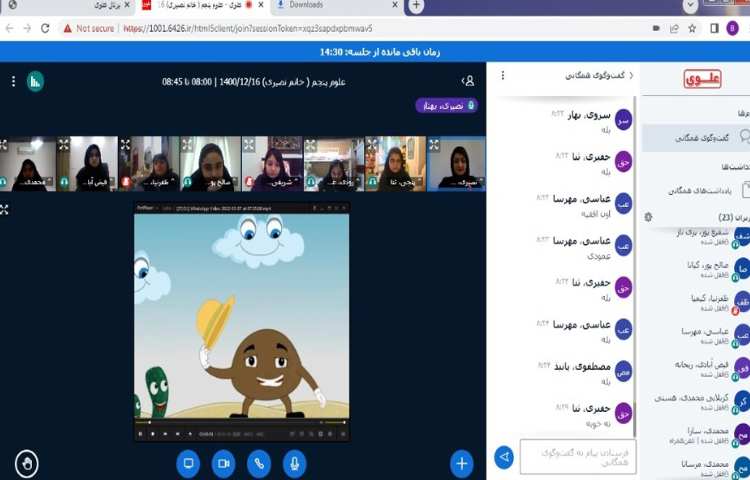Reload the page
Image resolution: width=750 pixels, height=480 pixels.
point(45,28)
